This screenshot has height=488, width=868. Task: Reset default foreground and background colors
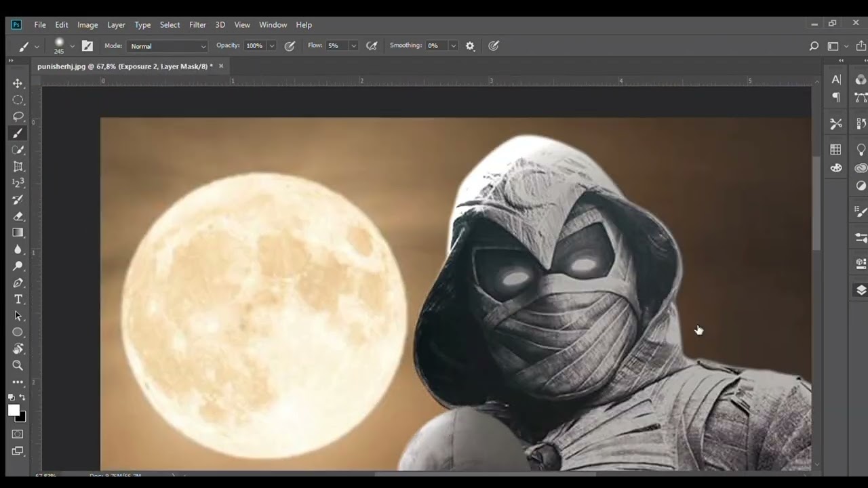pos(12,397)
